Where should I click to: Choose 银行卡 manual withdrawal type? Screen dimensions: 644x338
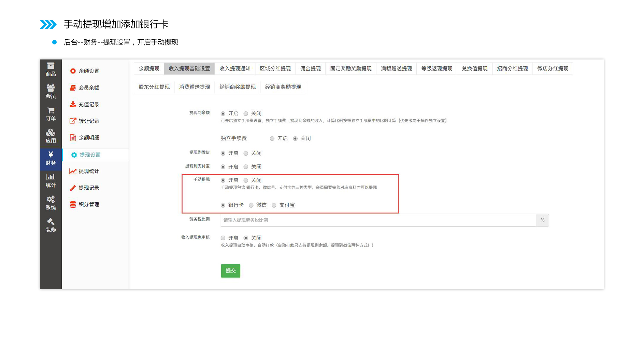223,205
